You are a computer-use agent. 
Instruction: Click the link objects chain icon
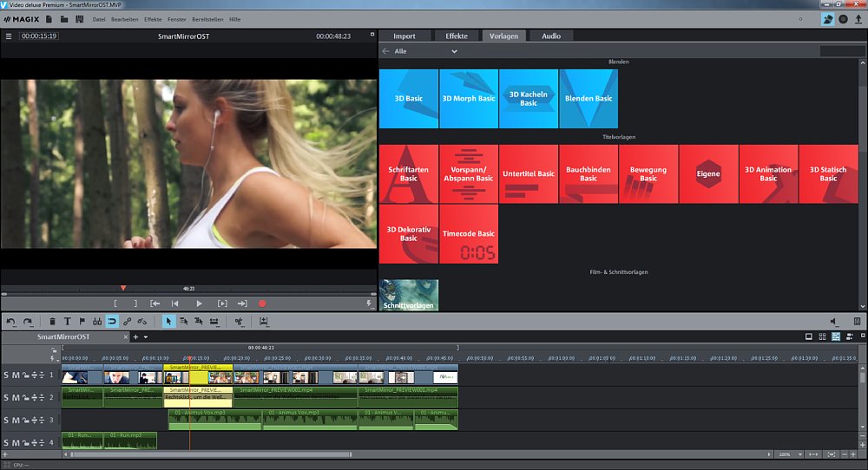click(128, 321)
